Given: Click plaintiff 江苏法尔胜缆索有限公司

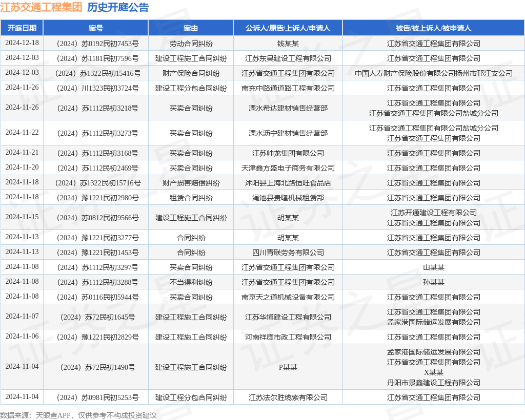Looking at the screenshot, I should coord(288,397).
